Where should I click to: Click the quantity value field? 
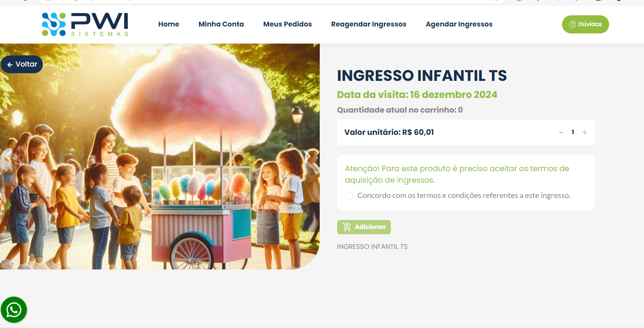tap(573, 132)
